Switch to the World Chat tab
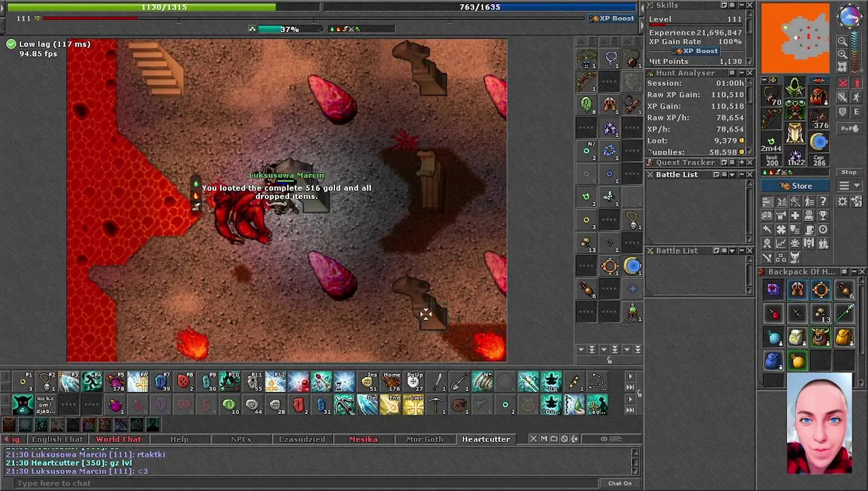 click(119, 439)
